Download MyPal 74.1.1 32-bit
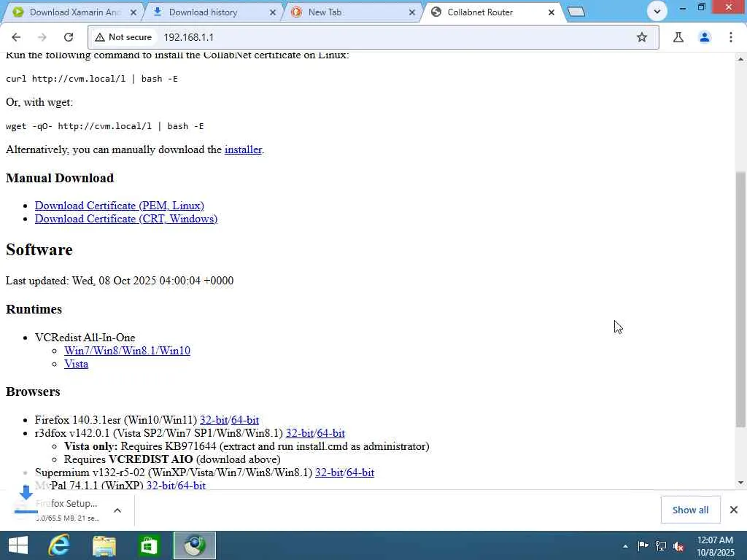The width and height of the screenshot is (747, 560). (x=160, y=485)
